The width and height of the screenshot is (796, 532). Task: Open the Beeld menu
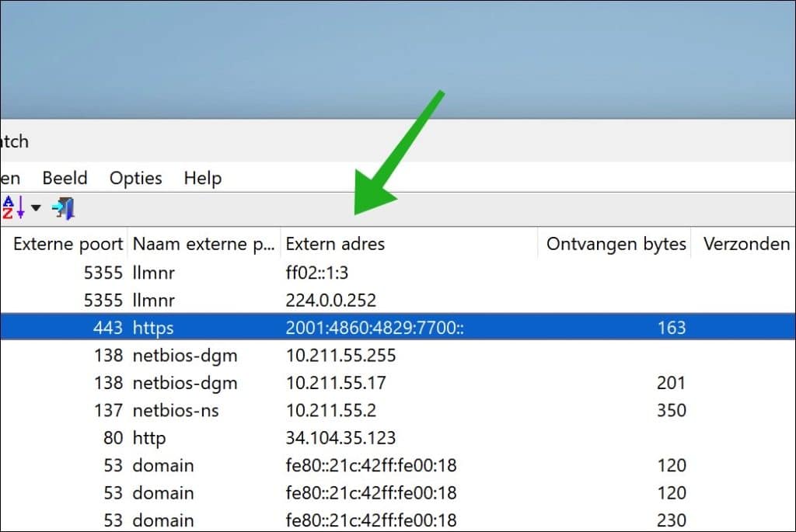65,178
